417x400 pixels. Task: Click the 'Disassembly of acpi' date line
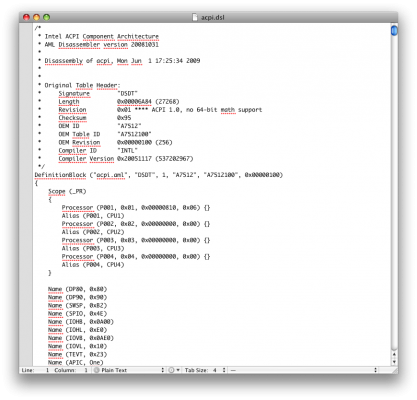(x=122, y=61)
